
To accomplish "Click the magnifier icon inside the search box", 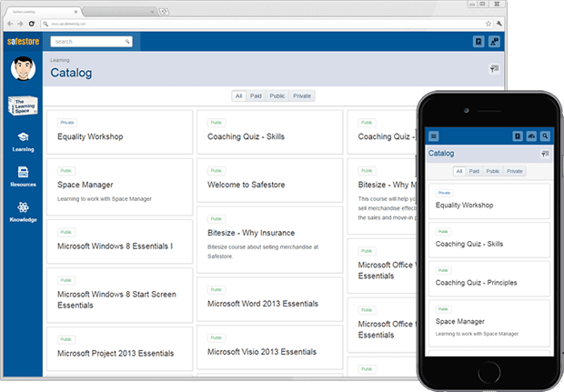I will coord(127,41).
